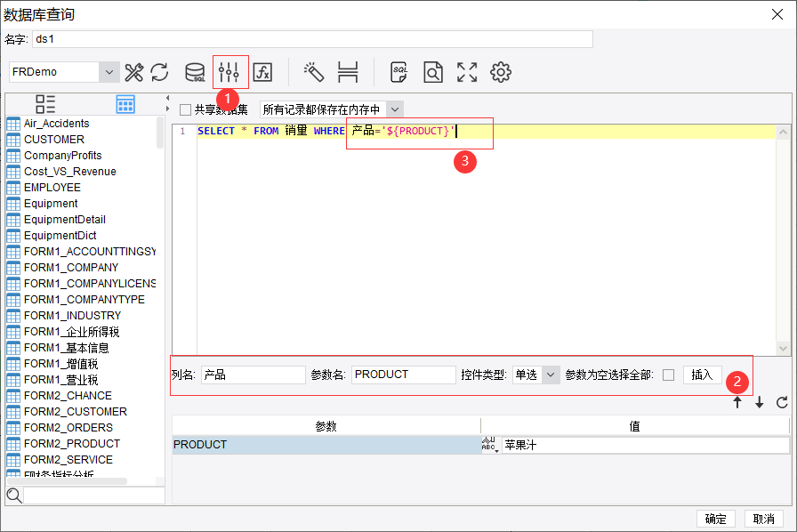Click the SQL database icon in toolbar
The height and width of the screenshot is (532, 797).
[x=195, y=72]
